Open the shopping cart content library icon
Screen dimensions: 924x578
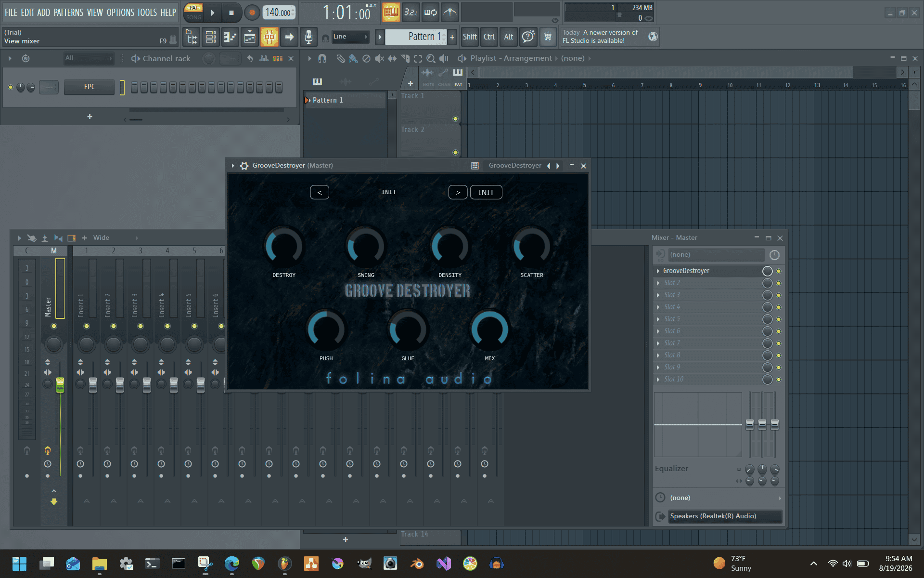[x=548, y=37]
